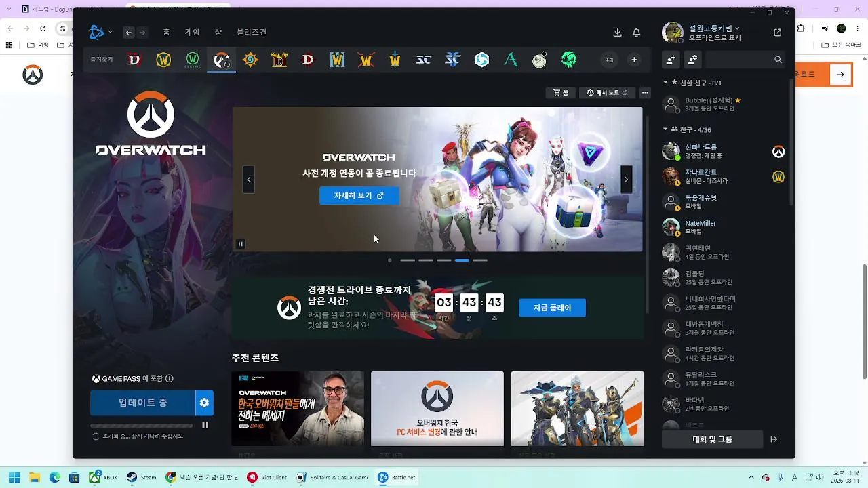Viewport: 868px width, 488px height.
Task: Select the Sea of Thieves skull icon
Action: coord(568,60)
